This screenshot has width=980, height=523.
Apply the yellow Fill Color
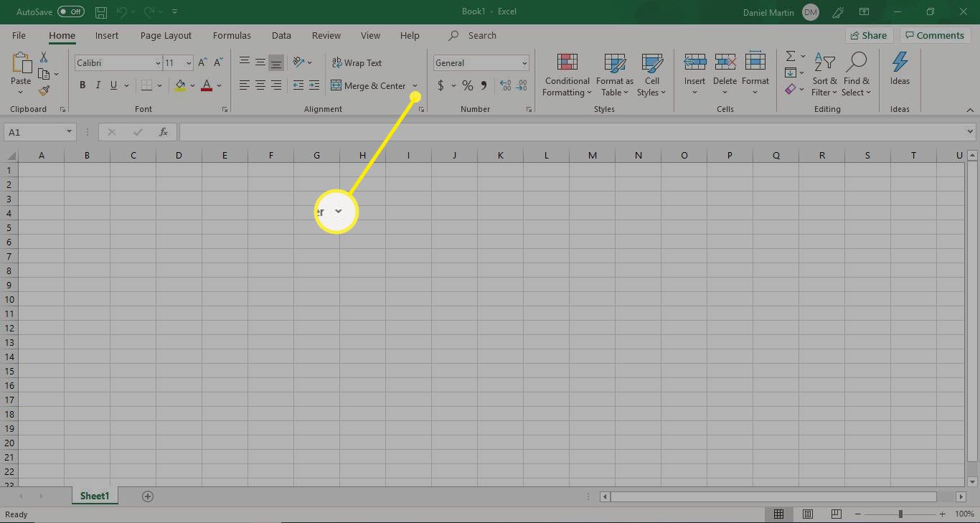180,85
